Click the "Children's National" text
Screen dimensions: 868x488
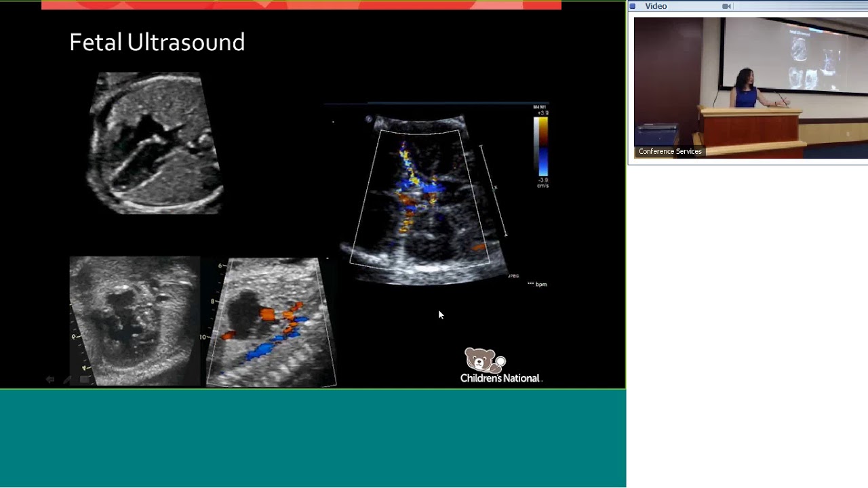[x=500, y=378]
